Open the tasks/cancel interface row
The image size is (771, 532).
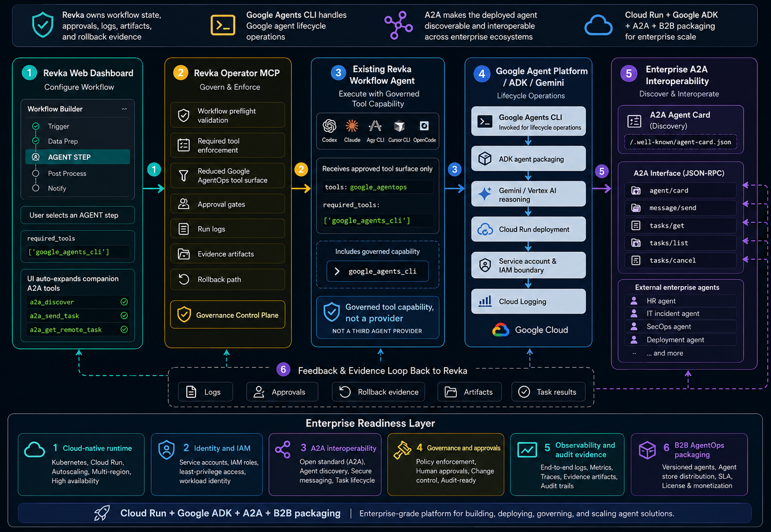680,260
